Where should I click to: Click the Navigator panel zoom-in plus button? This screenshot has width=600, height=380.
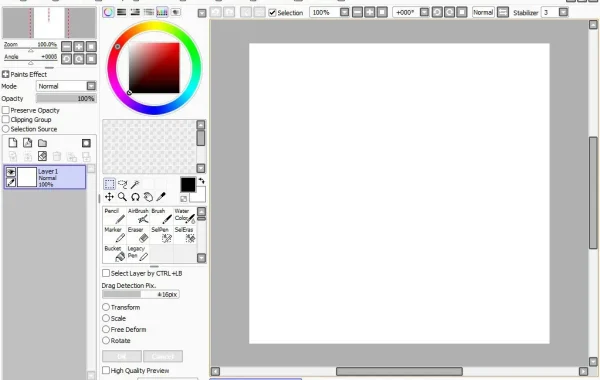click(79, 47)
